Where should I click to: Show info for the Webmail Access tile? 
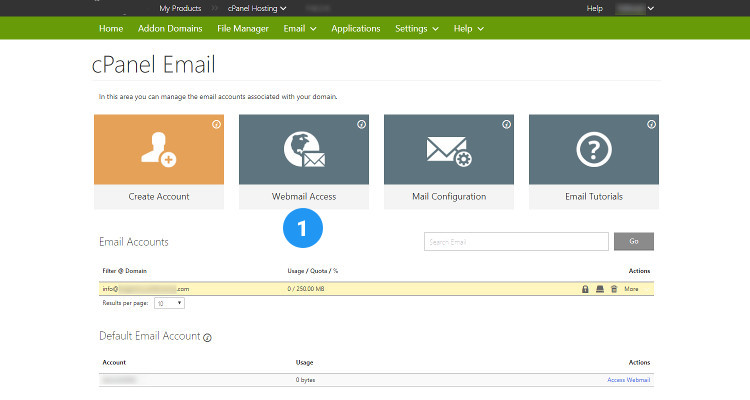[x=362, y=124]
